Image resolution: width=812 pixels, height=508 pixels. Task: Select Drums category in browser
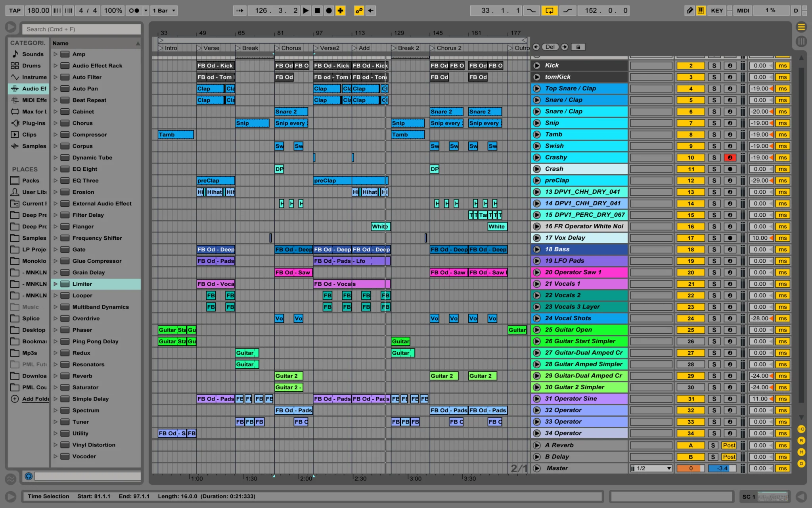click(x=28, y=65)
